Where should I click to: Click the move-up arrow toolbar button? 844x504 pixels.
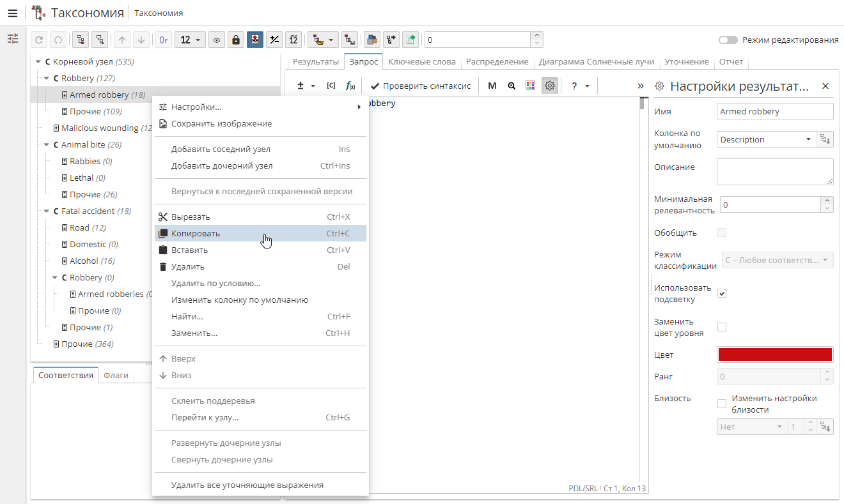[122, 40]
